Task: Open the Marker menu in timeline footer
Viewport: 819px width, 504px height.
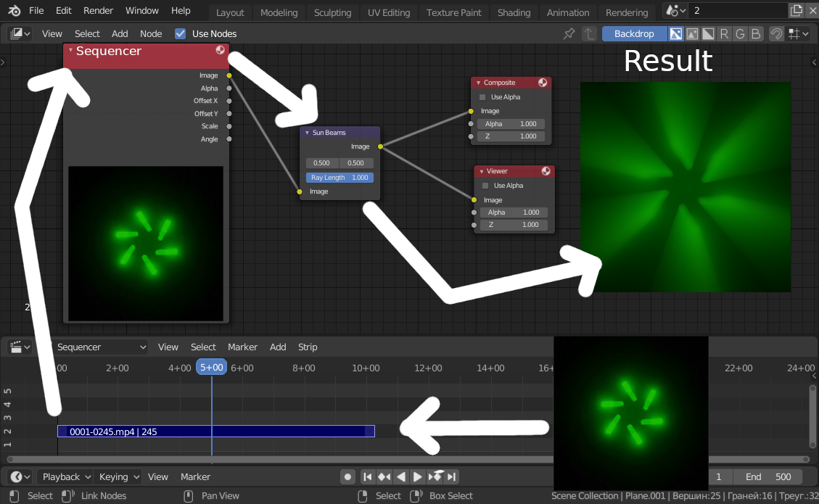Action: point(195,477)
